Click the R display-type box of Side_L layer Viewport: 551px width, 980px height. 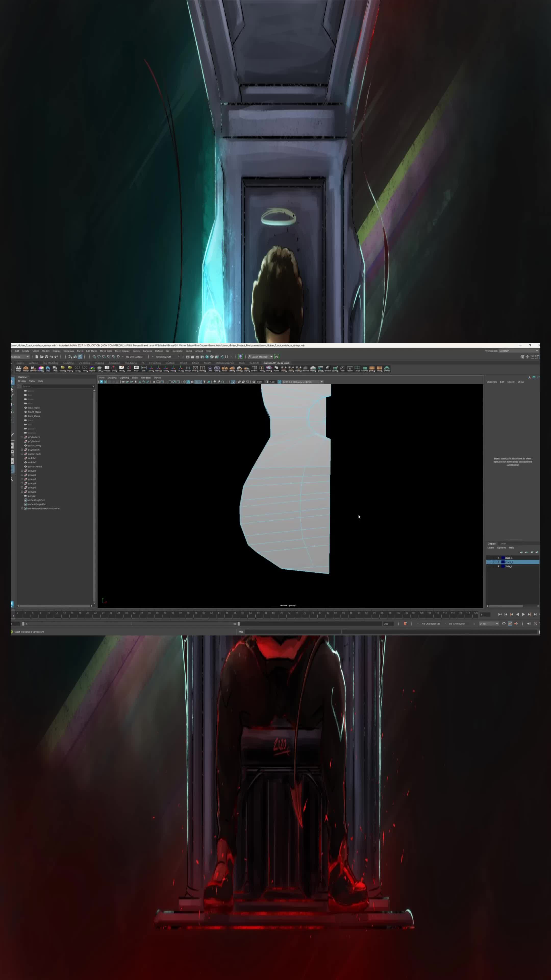498,566
